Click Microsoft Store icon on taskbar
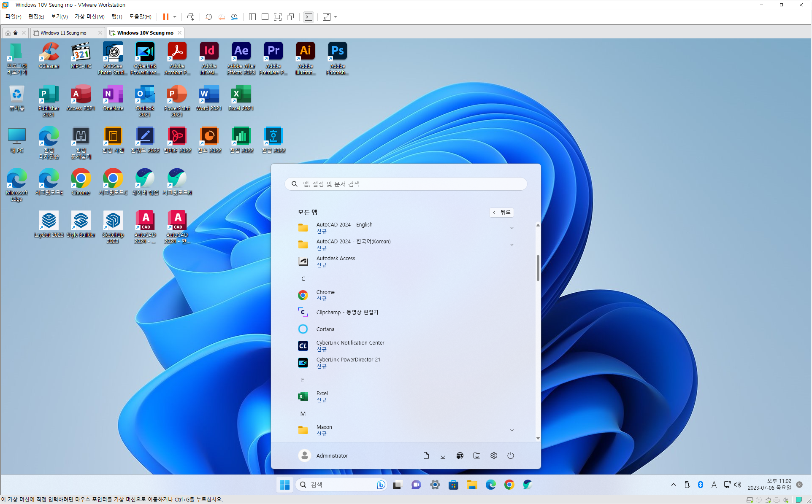812x504 pixels. pos(453,485)
